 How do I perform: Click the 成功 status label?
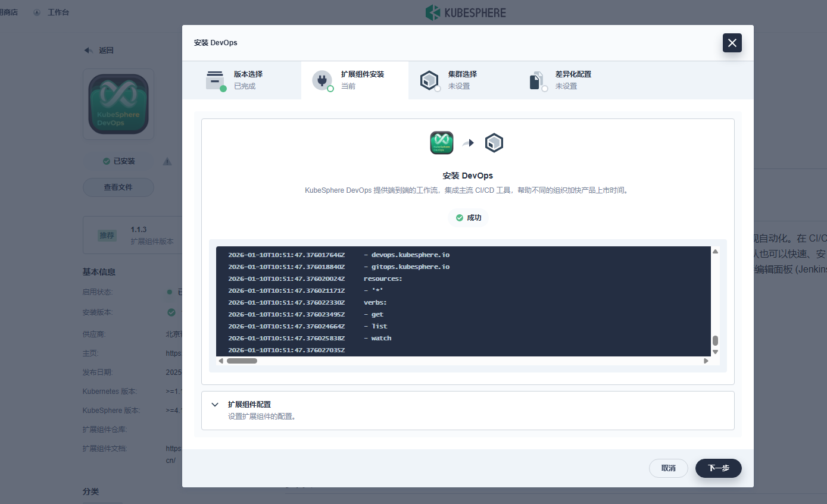[x=474, y=218]
